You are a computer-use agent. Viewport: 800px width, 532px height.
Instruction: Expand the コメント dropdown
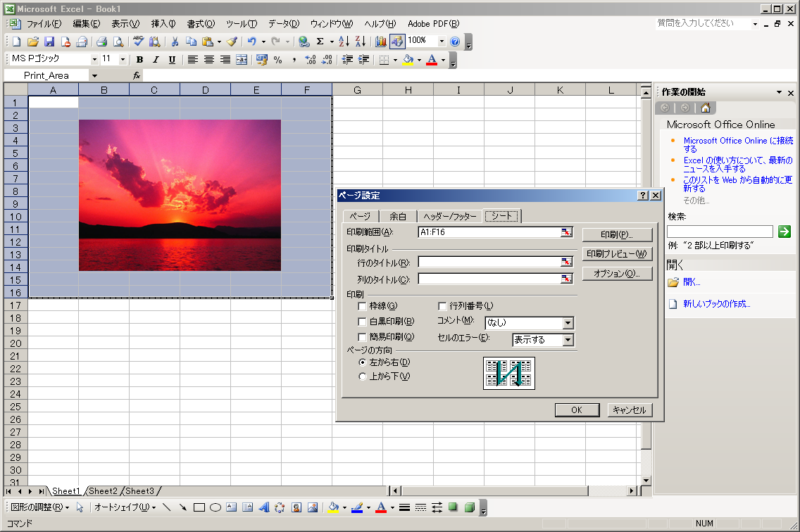coord(568,323)
